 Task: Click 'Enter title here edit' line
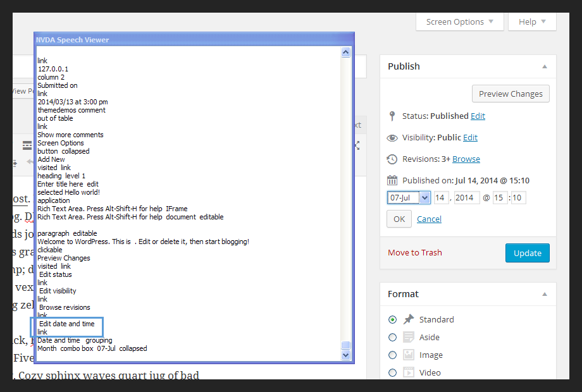click(x=68, y=185)
